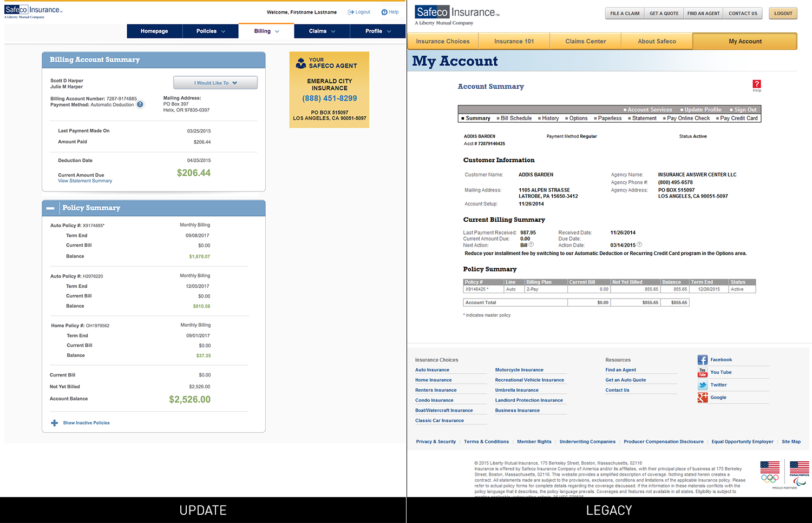Click Update Profile in top menu bar
Viewport: 812px width, 523px height.
[703, 109]
